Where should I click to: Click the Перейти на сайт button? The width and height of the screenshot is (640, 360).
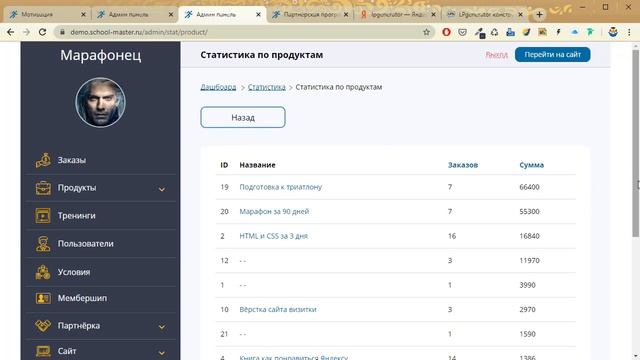pyautogui.click(x=552, y=54)
